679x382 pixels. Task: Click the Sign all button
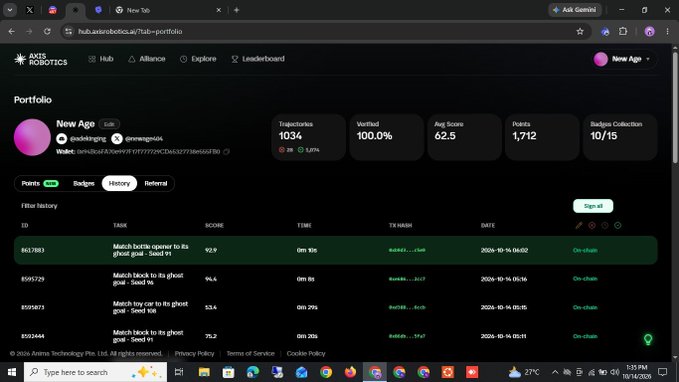[593, 206]
